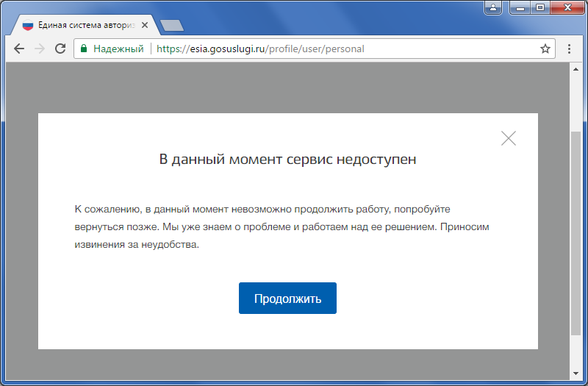Click the green lock security icon

click(x=84, y=49)
